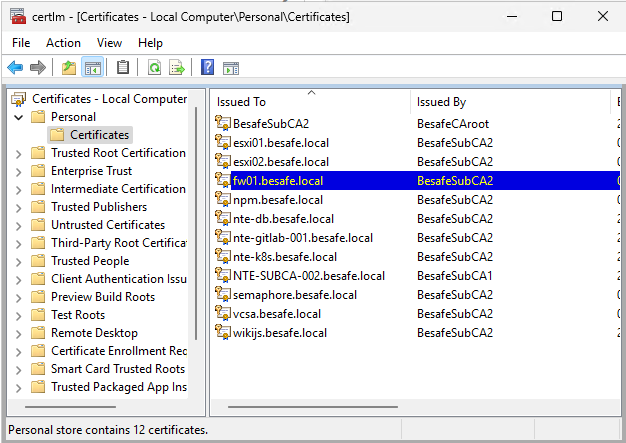Select the wikijs.besafe.local certificate
The image size is (626, 443).
(280, 333)
